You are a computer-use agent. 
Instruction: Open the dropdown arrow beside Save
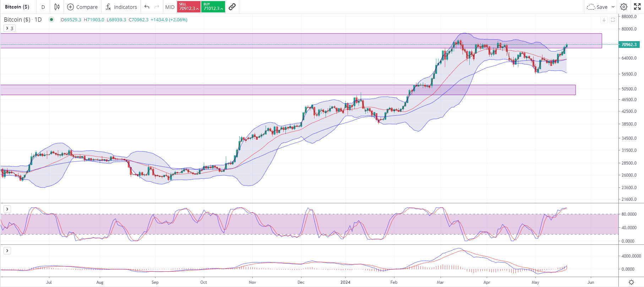[613, 7]
